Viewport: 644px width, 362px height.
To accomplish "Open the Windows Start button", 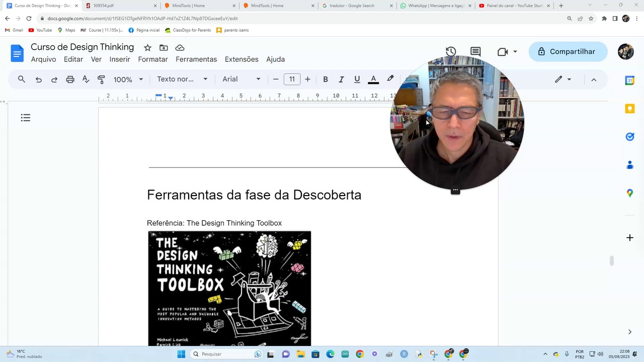I will [181, 354].
